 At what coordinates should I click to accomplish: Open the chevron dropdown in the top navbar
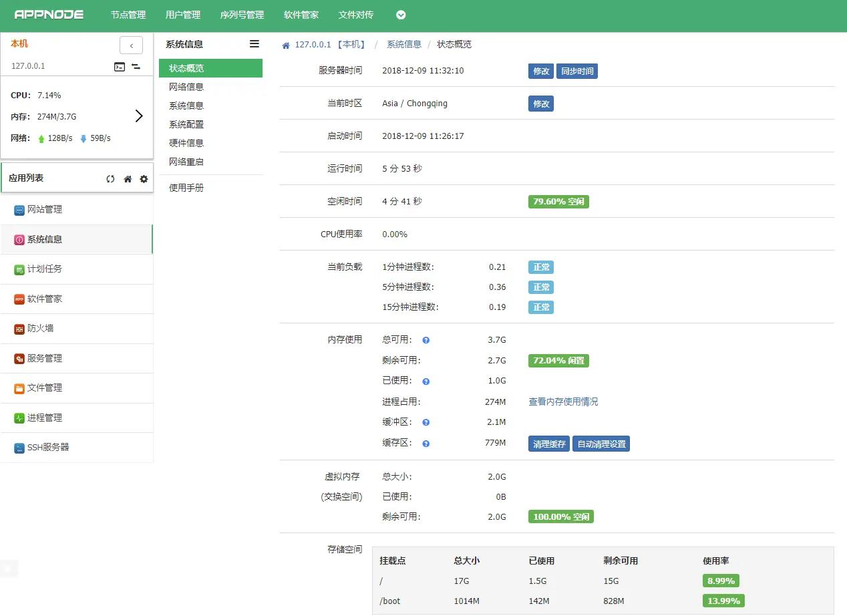point(400,14)
